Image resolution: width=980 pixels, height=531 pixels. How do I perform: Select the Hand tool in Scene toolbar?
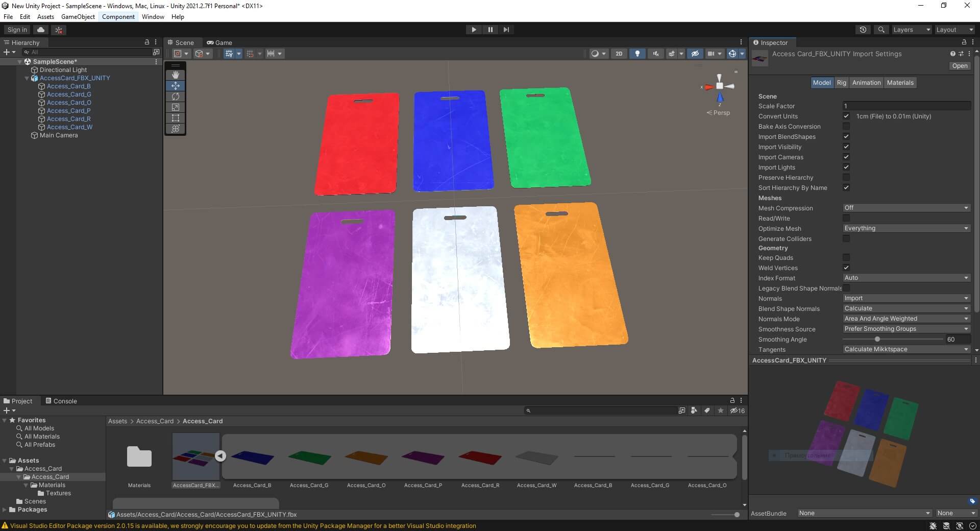tap(176, 75)
